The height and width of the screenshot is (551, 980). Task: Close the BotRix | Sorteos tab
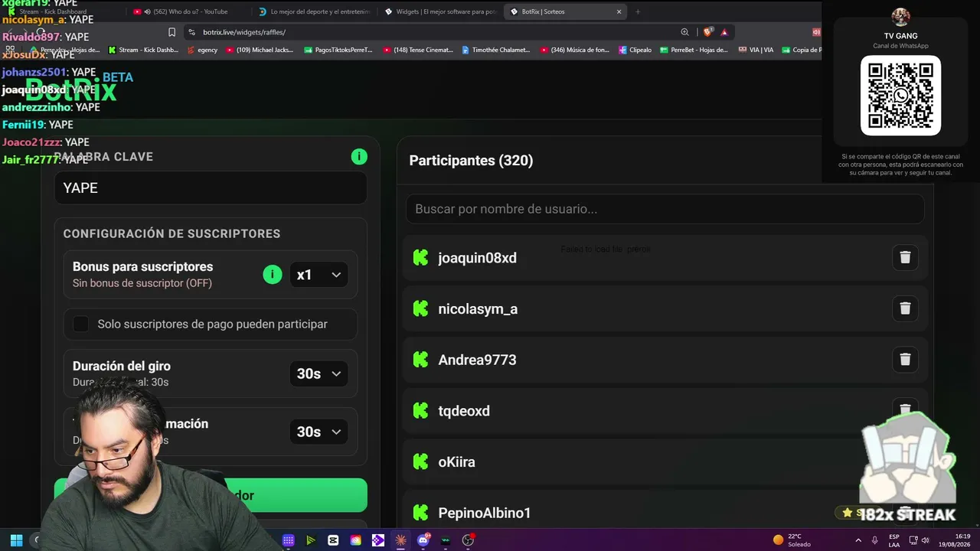pyautogui.click(x=619, y=11)
